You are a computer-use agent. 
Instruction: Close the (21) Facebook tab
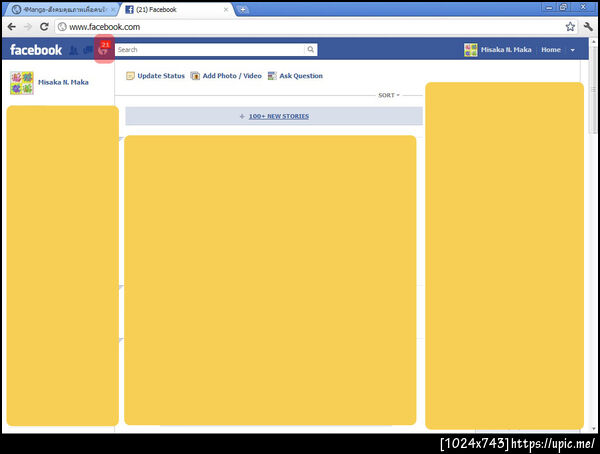[226, 10]
